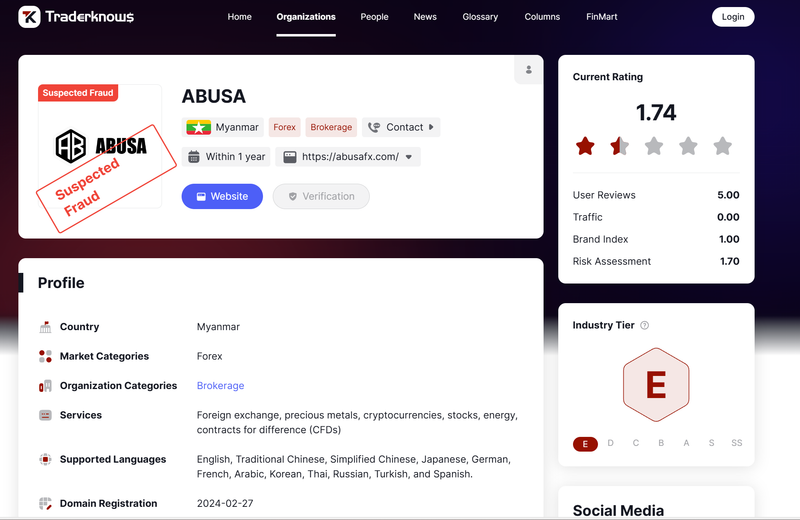Screen dimensions: 800x520
Task: Click the Myanmar value in the Country row
Action: [218, 327]
